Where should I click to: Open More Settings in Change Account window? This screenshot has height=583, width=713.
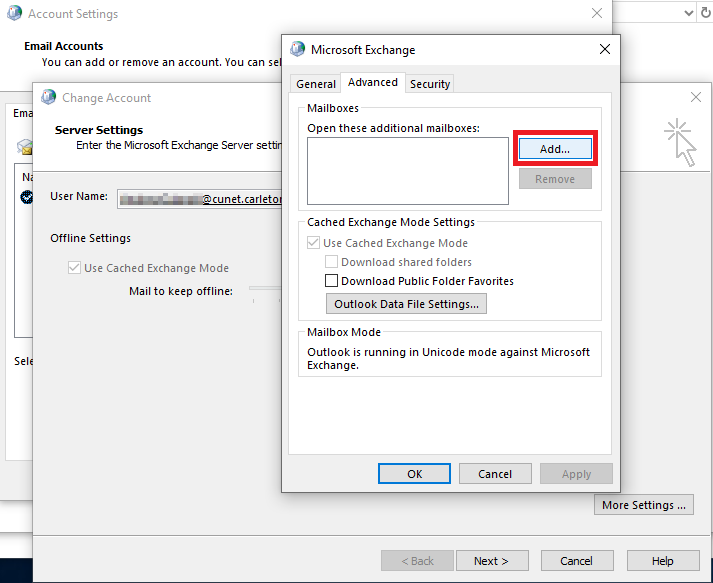[643, 505]
